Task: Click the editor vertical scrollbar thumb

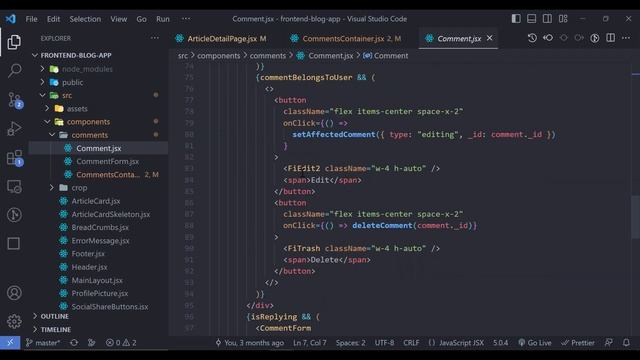Action: point(635,217)
